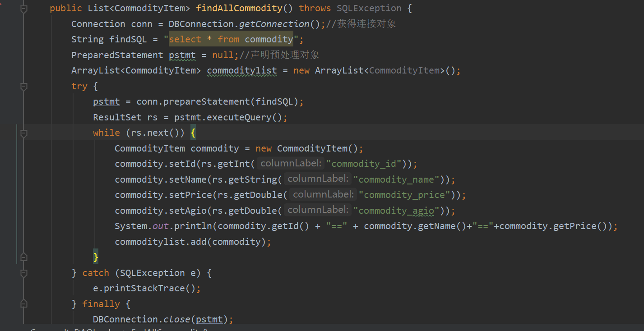Collapse the catch block fold marker
The height and width of the screenshot is (331, 644).
click(x=24, y=273)
